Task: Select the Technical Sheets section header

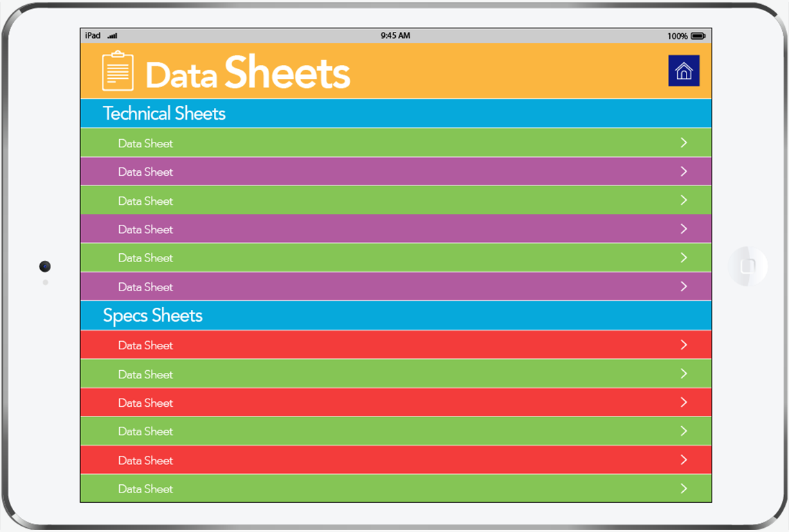Action: [396, 113]
